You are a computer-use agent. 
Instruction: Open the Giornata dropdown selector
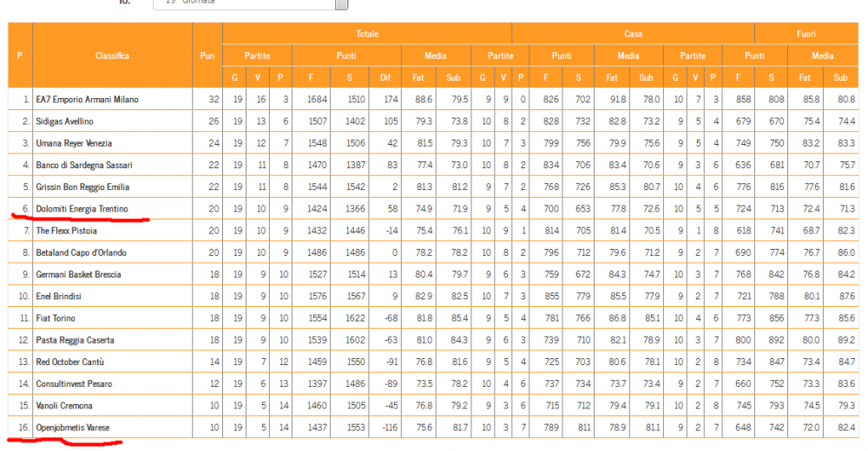250,3
